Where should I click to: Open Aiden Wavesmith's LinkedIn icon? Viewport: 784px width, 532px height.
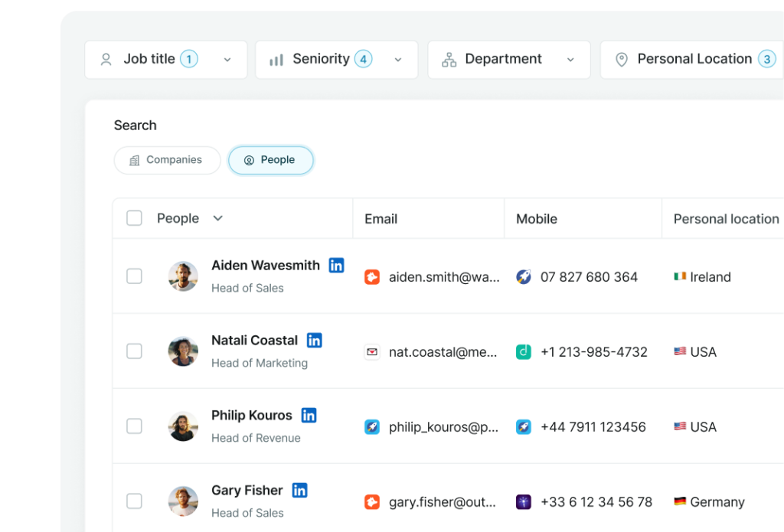pyautogui.click(x=336, y=266)
